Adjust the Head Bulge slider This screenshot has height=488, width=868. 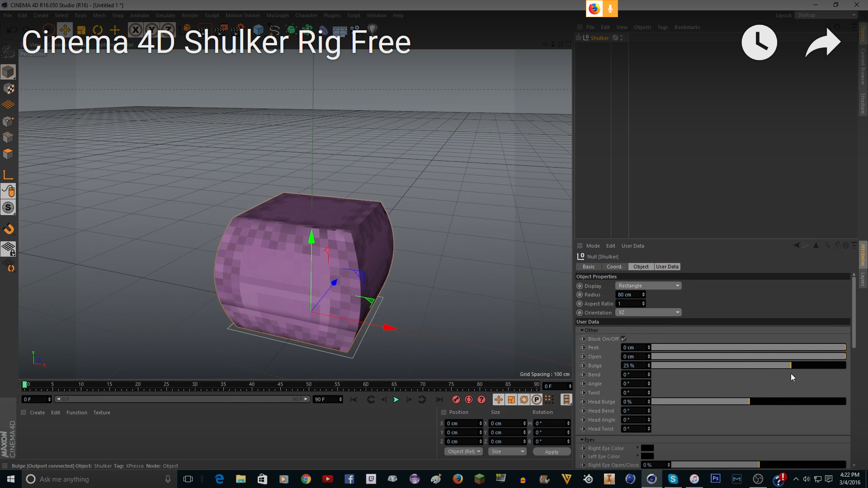pos(749,401)
